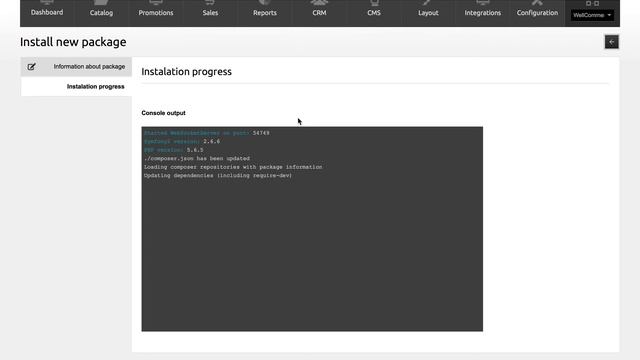Click the Updating dependencies line
The height and width of the screenshot is (360, 640).
218,176
